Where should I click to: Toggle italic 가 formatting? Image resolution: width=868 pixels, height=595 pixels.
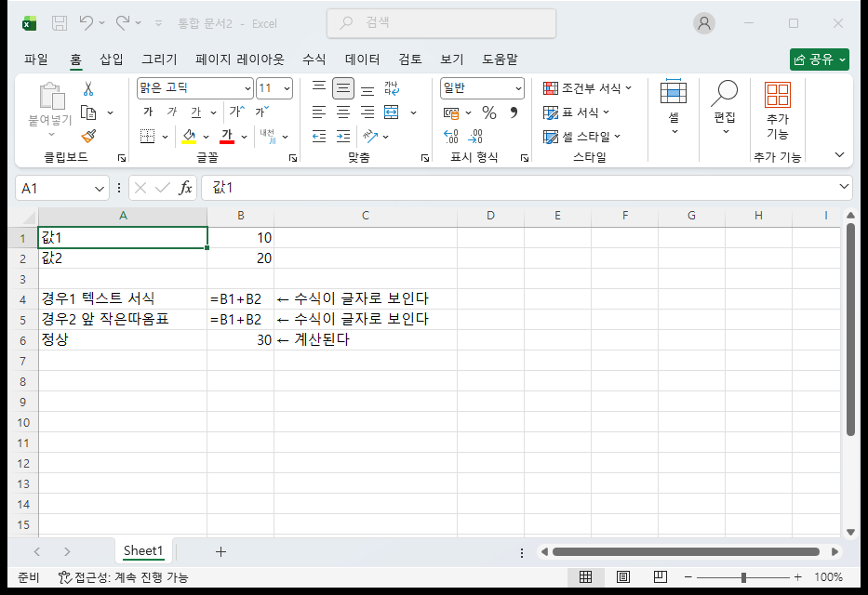tap(172, 112)
